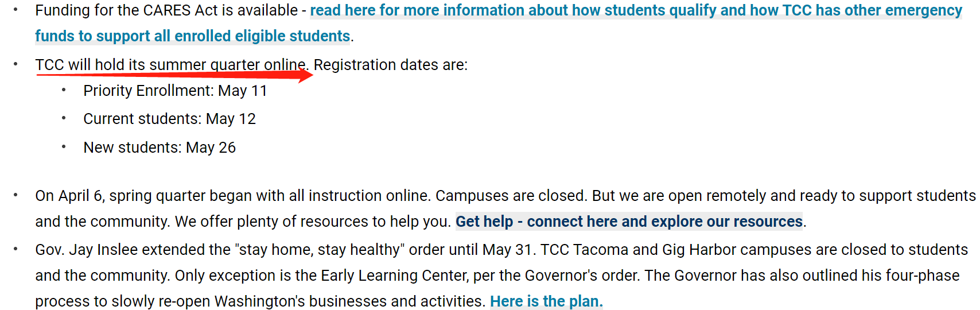Viewport: 980px width, 310px height.
Task: Click the red arrow annotation head
Action: (305, 75)
